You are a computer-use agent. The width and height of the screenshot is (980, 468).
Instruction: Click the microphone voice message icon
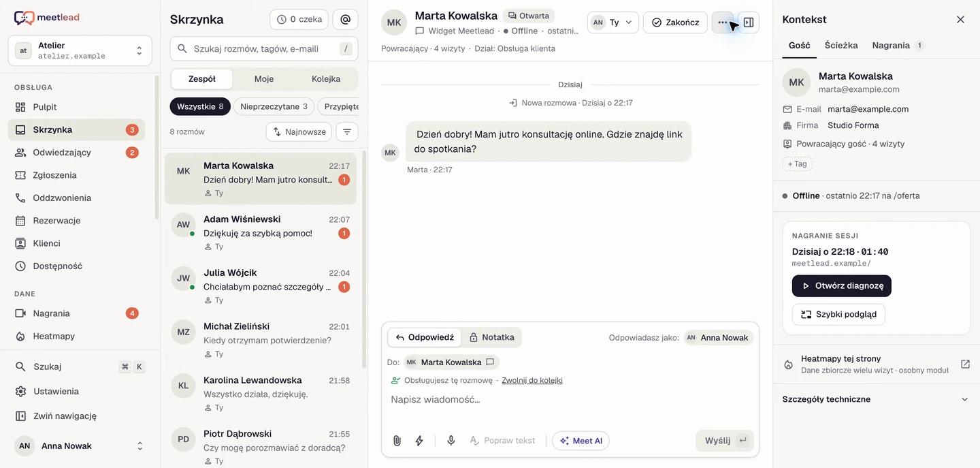pyautogui.click(x=451, y=441)
